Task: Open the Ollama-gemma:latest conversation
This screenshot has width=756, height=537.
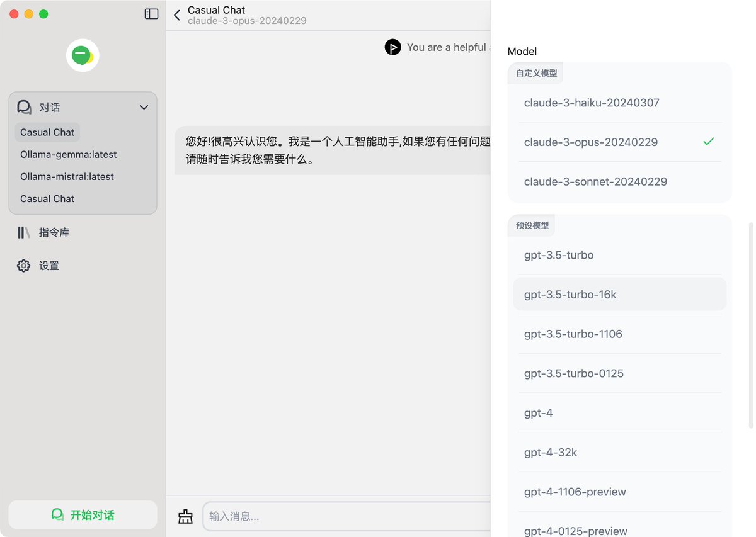Action: (x=69, y=154)
